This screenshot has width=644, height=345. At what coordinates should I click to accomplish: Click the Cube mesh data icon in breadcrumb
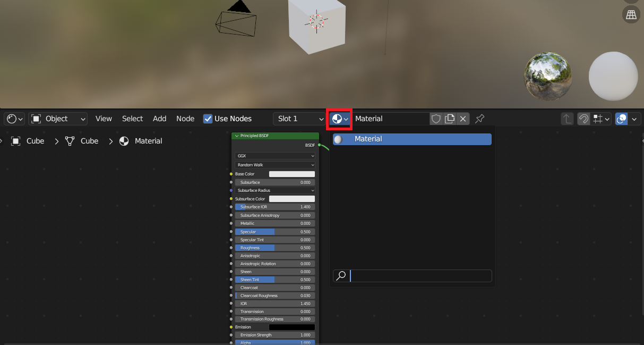pyautogui.click(x=70, y=141)
